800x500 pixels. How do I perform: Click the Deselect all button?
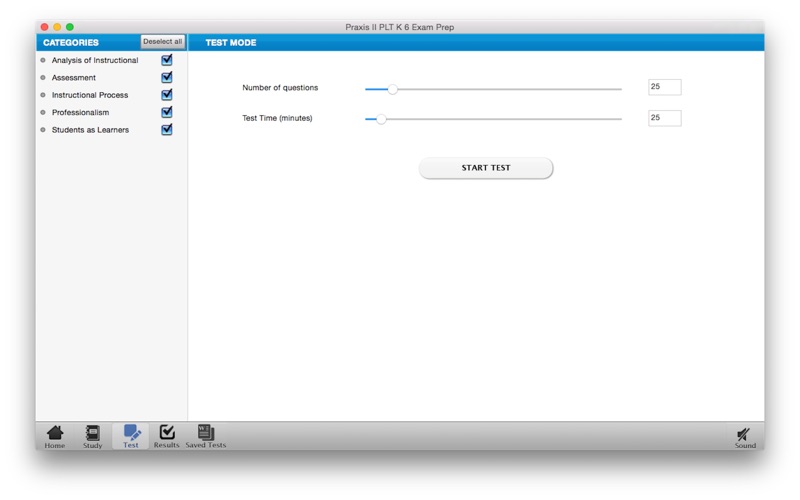click(x=163, y=42)
